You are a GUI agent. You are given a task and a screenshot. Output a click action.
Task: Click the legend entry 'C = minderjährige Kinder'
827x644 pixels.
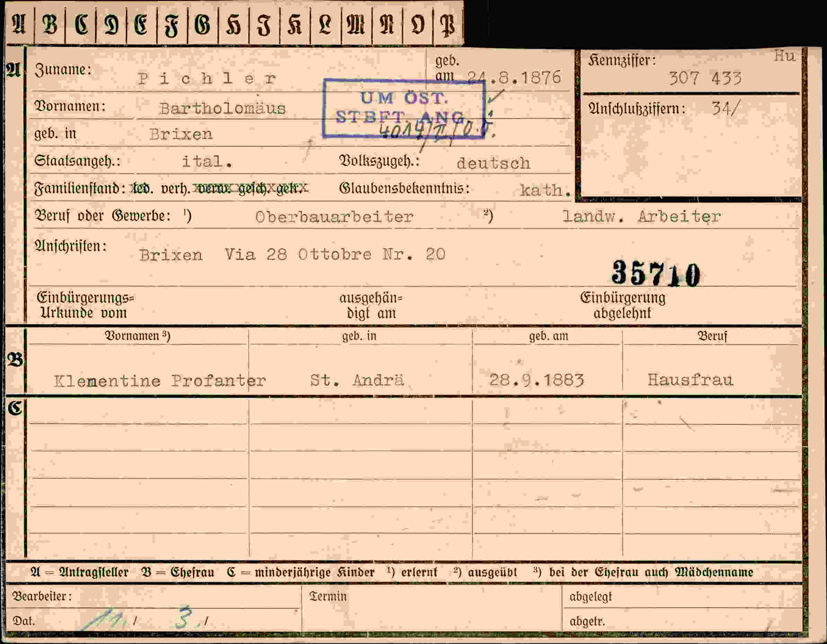click(301, 572)
